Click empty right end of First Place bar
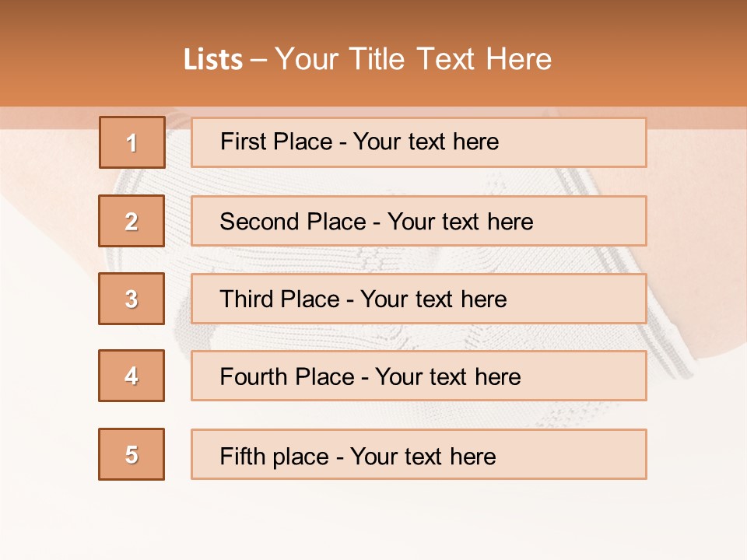 pos(591,142)
